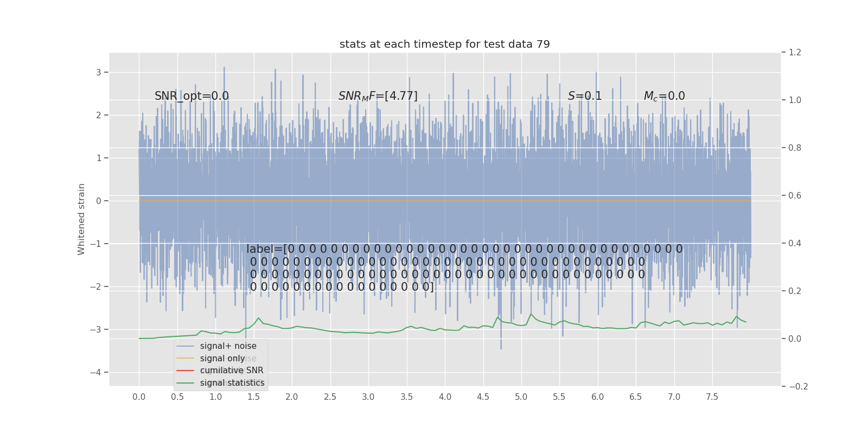Click the −0.2 right-axis tick label

pos(798,386)
